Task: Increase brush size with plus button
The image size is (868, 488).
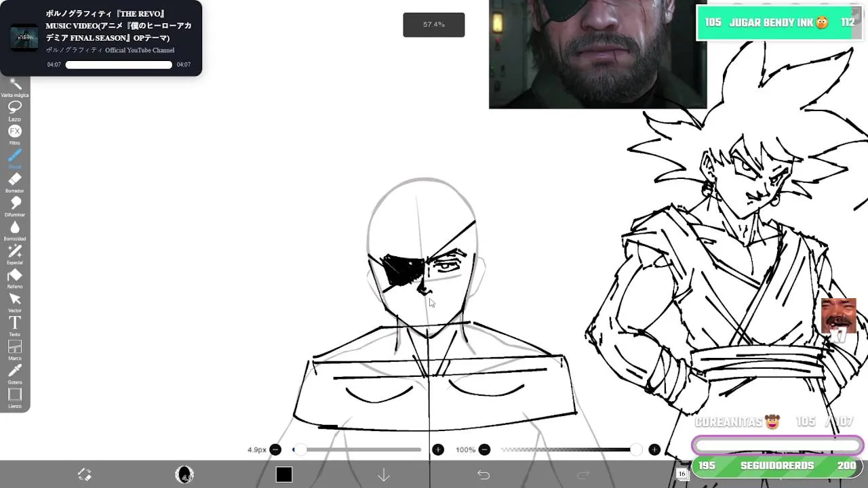Action: pyautogui.click(x=438, y=449)
